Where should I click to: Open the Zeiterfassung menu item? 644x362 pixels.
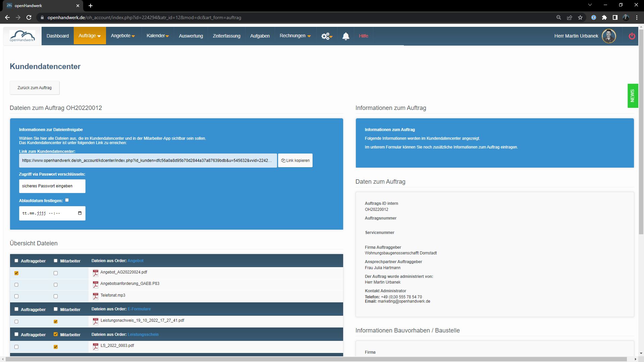(226, 36)
